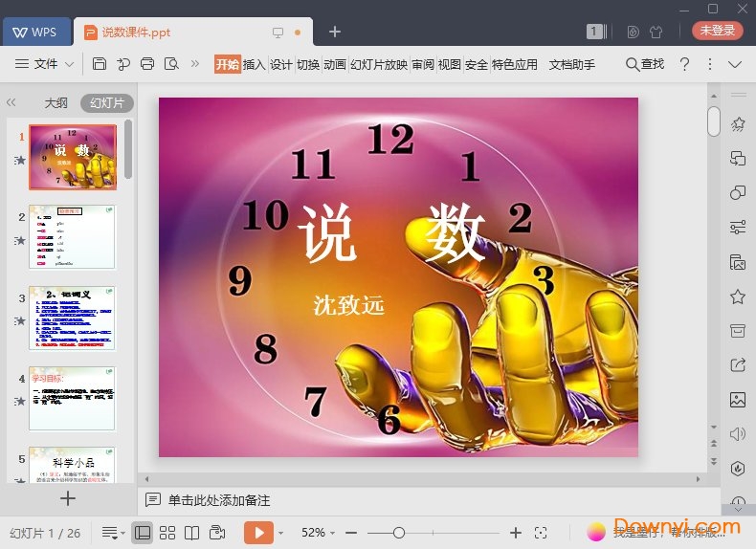Switch to reading view book icon

pos(192,533)
